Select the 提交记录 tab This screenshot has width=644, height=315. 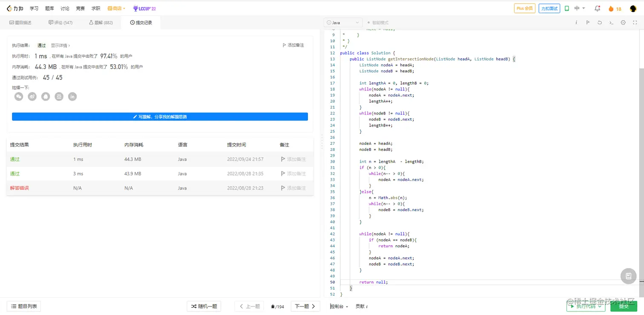coord(141,23)
